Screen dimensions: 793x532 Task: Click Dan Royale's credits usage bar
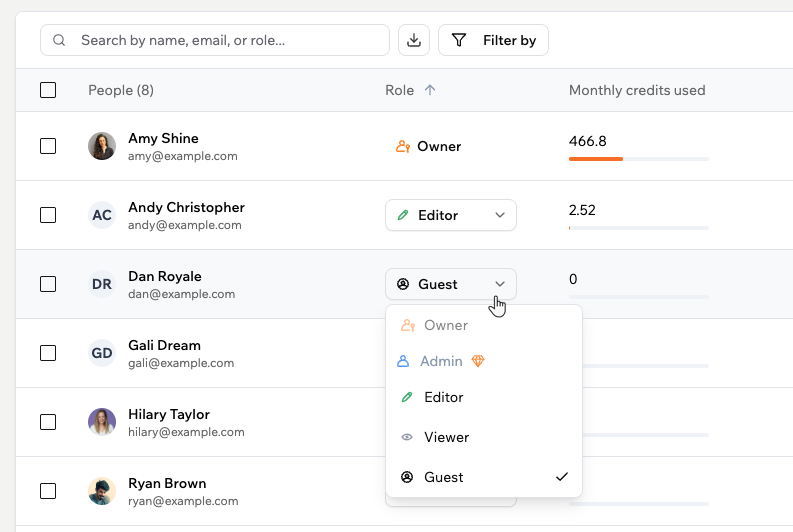click(x=639, y=297)
